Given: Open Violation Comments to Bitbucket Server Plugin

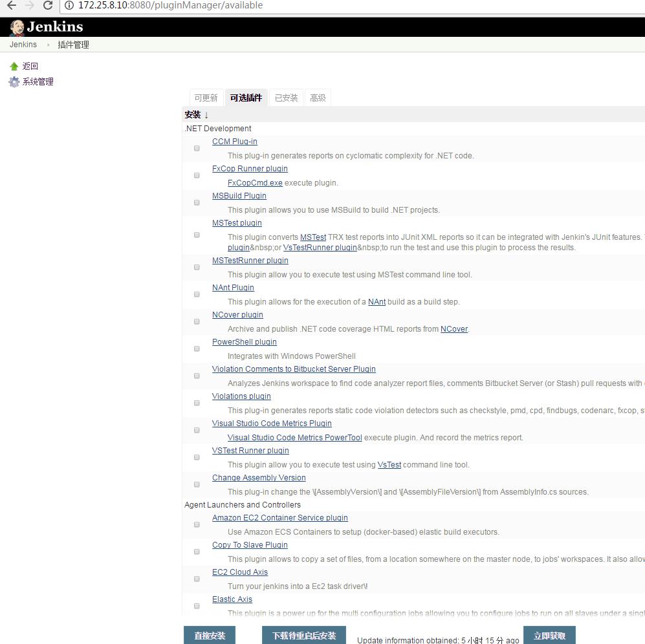Looking at the screenshot, I should [x=294, y=369].
